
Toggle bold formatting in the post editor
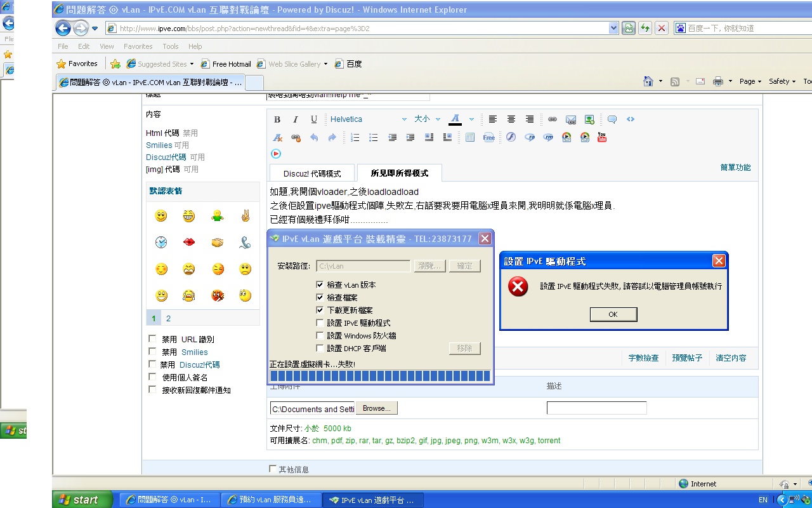(277, 119)
